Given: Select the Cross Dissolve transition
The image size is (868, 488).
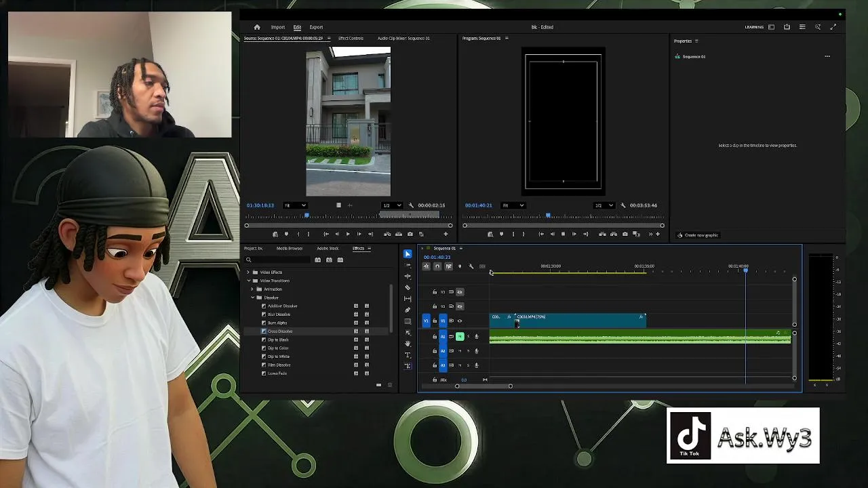Looking at the screenshot, I should [x=280, y=331].
